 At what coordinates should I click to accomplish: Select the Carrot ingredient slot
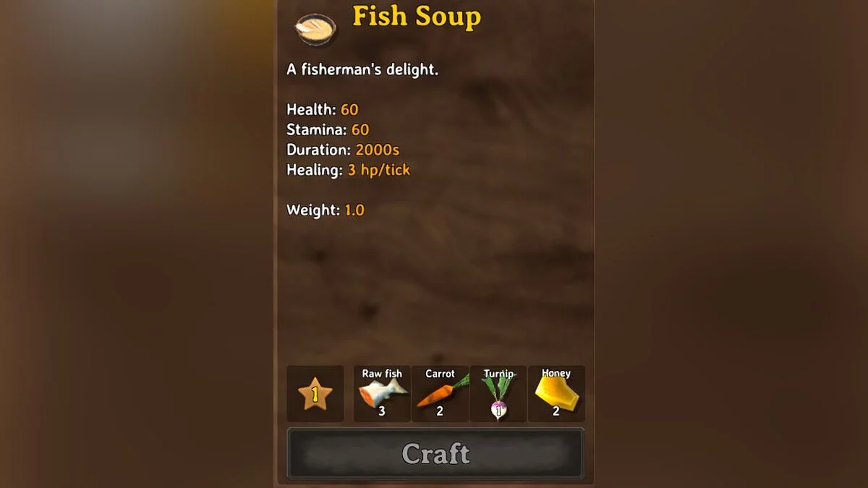[440, 394]
